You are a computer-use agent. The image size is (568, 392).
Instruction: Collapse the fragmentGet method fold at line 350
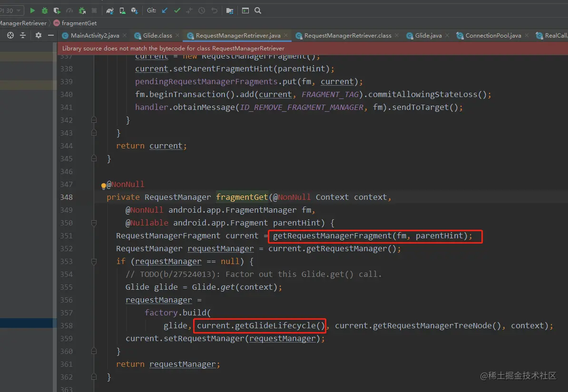pyautogui.click(x=94, y=223)
